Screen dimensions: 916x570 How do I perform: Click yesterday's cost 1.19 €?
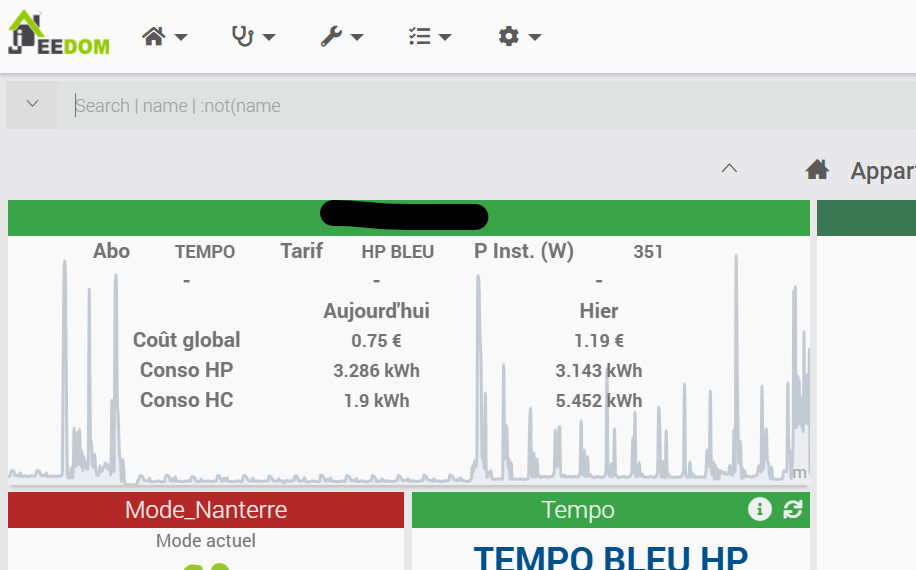[x=598, y=341]
